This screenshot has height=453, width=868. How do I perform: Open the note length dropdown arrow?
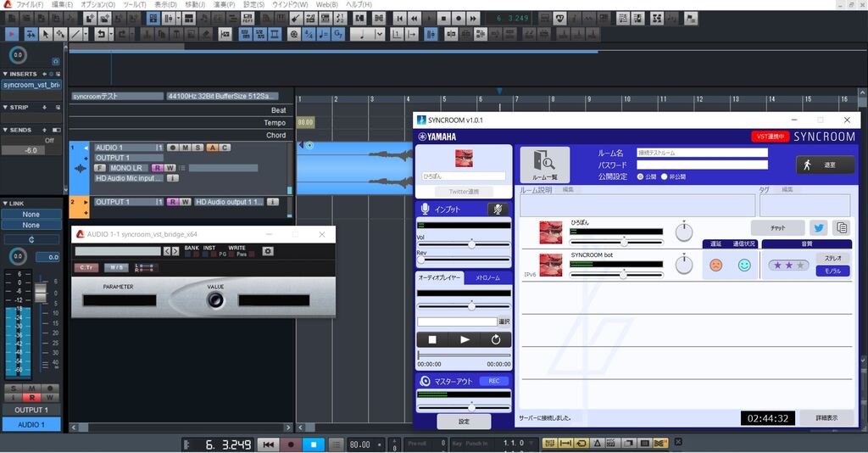[x=379, y=34]
